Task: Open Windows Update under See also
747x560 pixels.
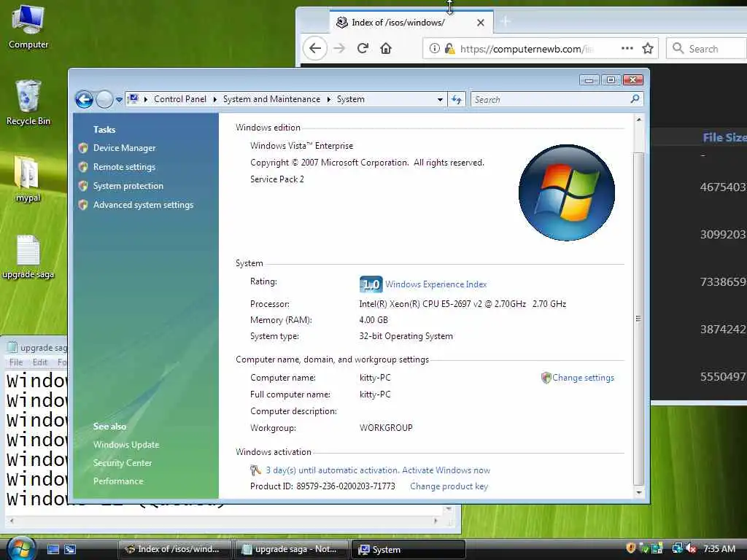Action: click(x=126, y=445)
